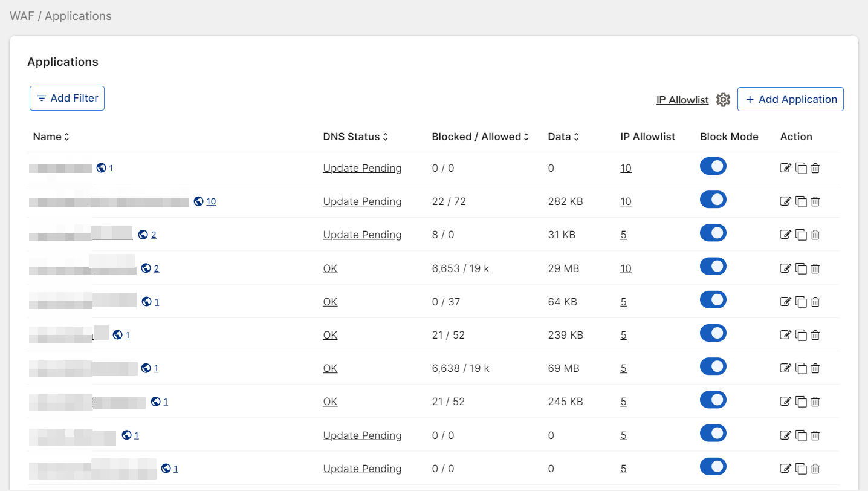Edit the application with 245 KB data

coord(785,402)
